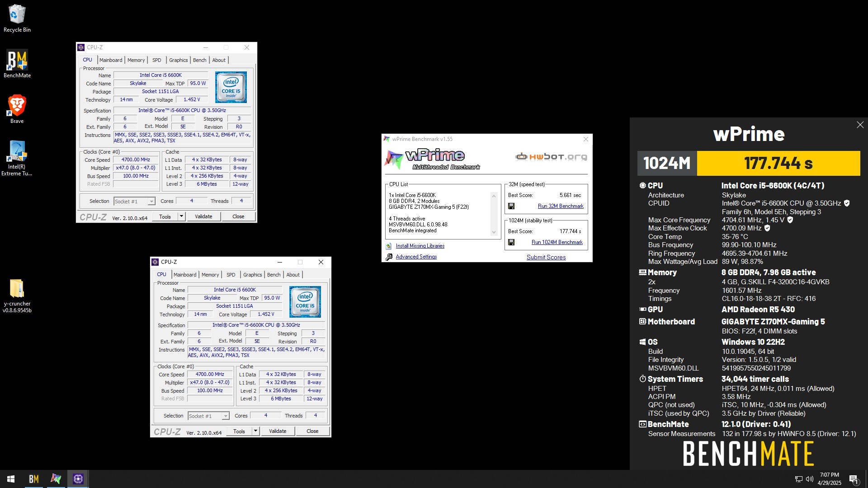Click scroll up arrow in wPrime CPU List

coord(494,196)
